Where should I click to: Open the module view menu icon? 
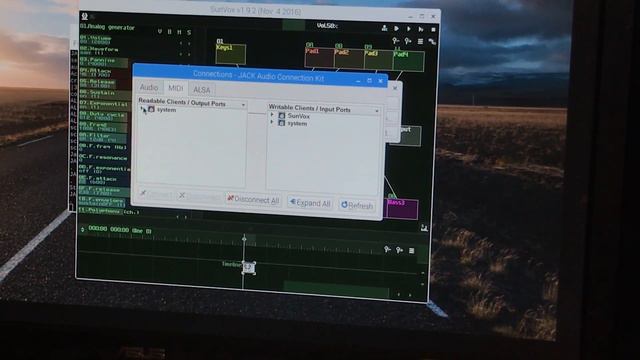(x=420, y=42)
